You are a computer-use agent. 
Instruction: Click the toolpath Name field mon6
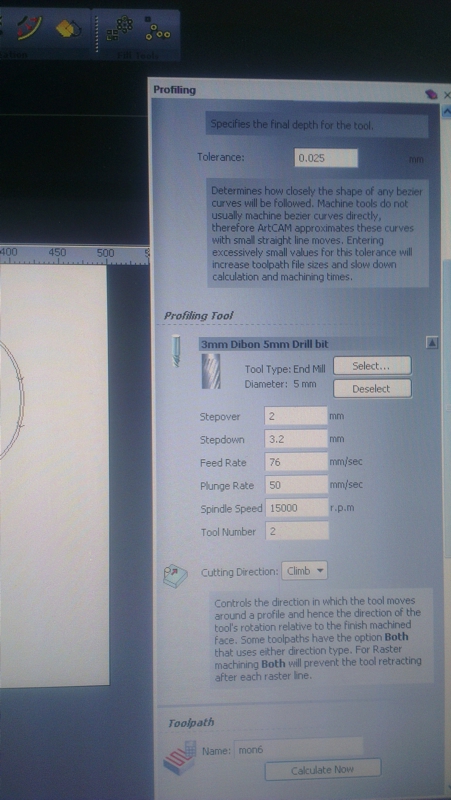pos(298,751)
